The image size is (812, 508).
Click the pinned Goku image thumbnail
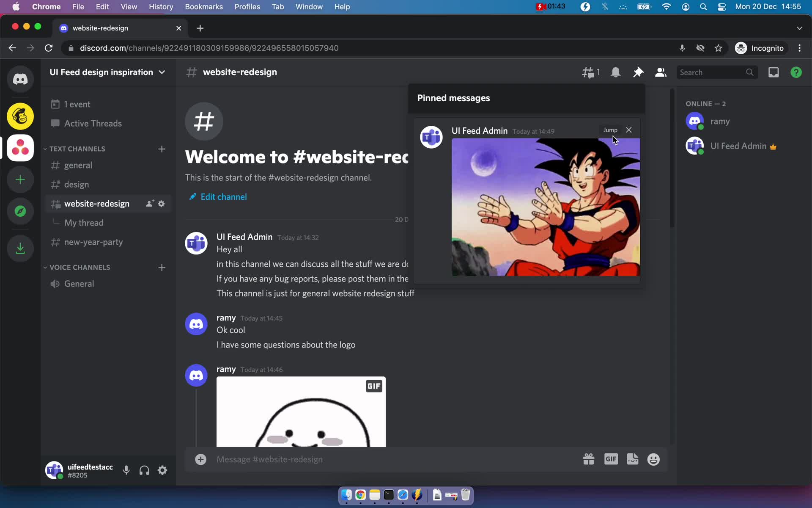click(x=546, y=207)
